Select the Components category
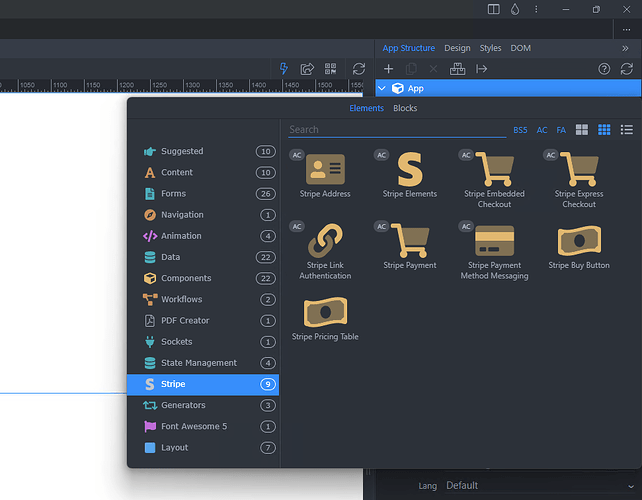The width and height of the screenshot is (642, 500). pyautogui.click(x=203, y=278)
